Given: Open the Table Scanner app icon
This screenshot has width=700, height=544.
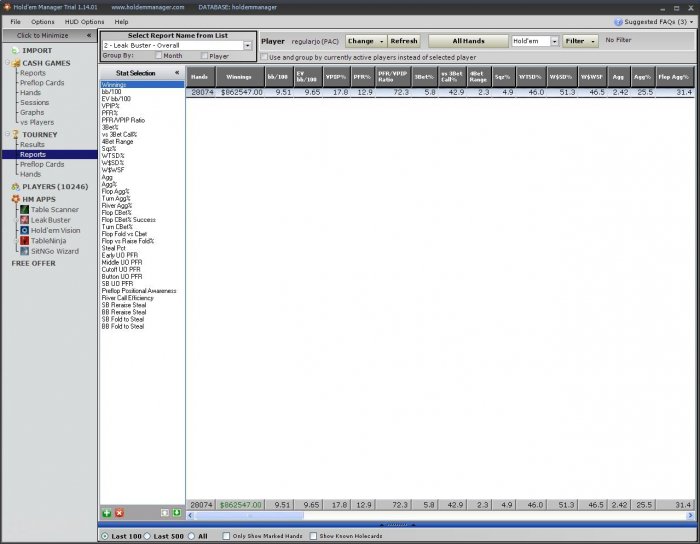Looking at the screenshot, I should tap(25, 209).
